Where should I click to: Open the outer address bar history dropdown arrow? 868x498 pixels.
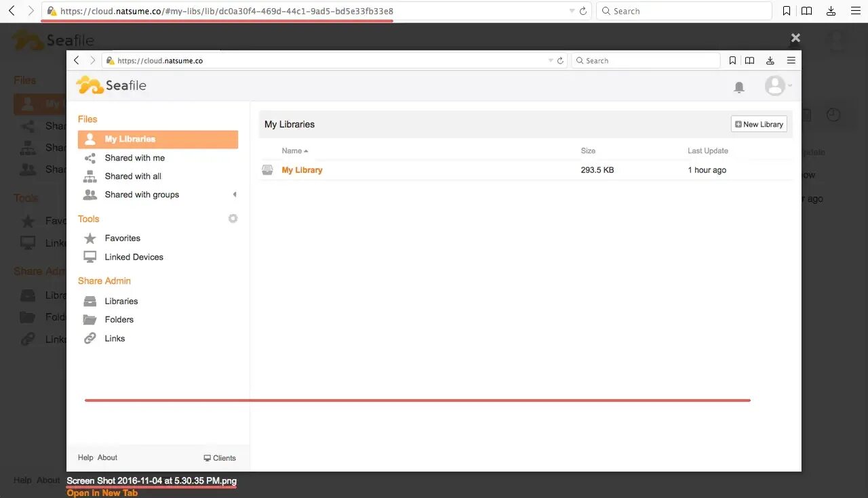[x=572, y=12]
